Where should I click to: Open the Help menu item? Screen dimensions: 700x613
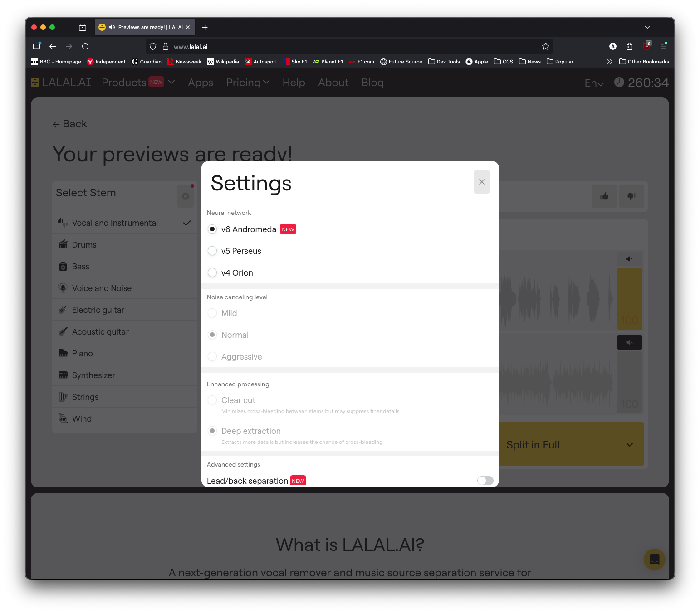point(294,83)
